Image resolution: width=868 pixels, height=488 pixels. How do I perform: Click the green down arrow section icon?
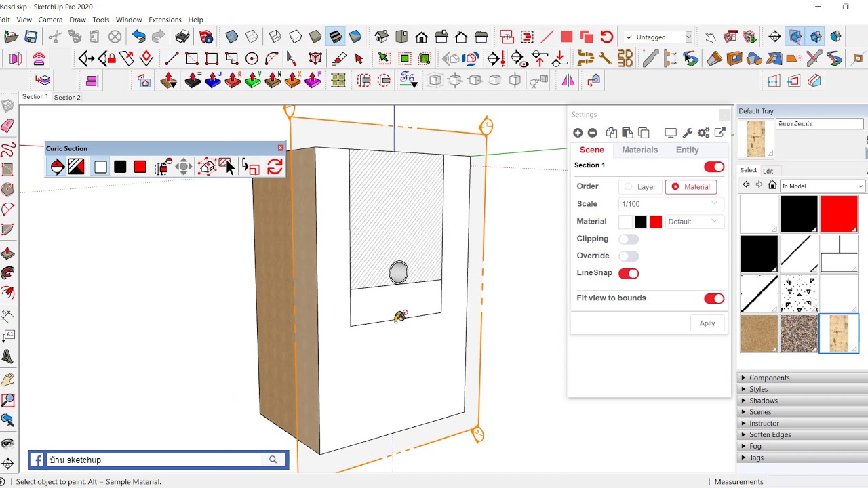point(252,81)
